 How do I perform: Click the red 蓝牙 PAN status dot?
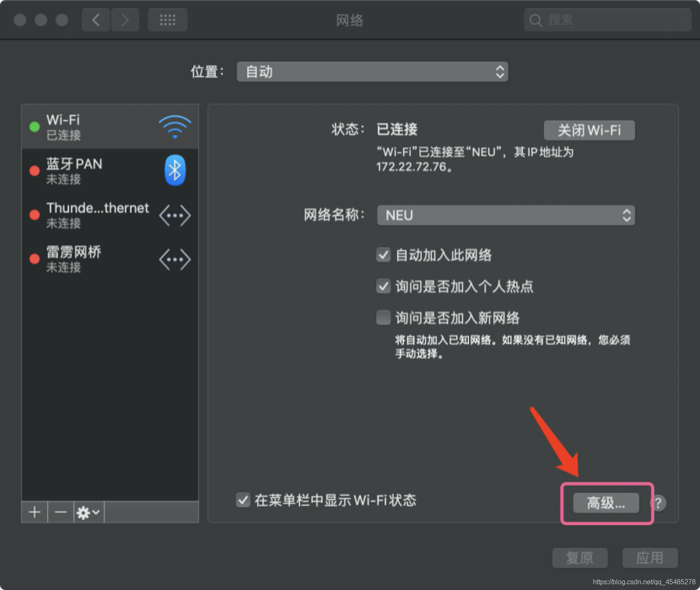point(35,171)
